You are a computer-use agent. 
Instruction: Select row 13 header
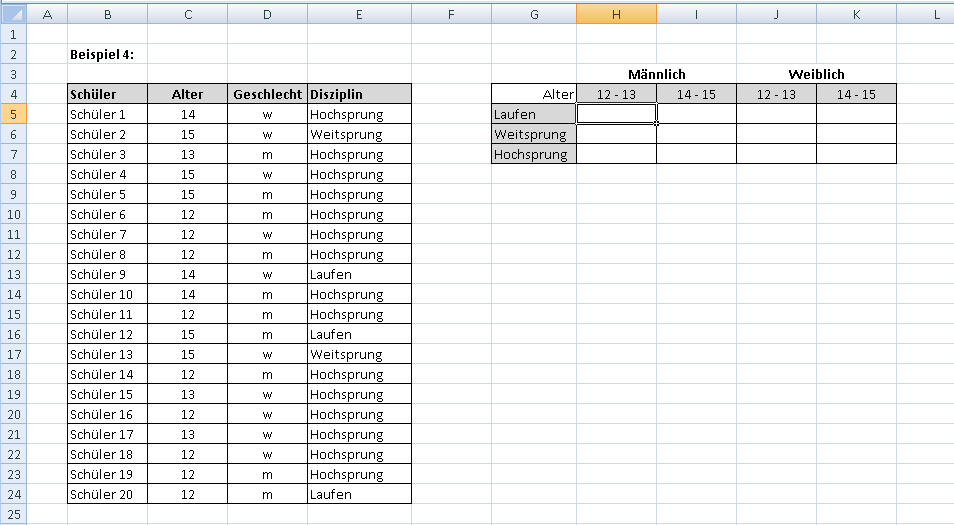[13, 274]
